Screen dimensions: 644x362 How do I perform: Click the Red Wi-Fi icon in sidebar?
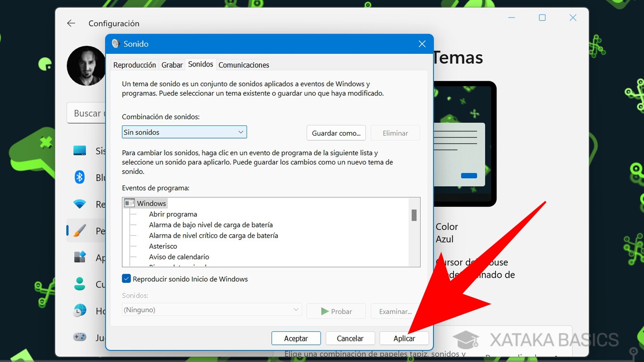[x=79, y=204]
